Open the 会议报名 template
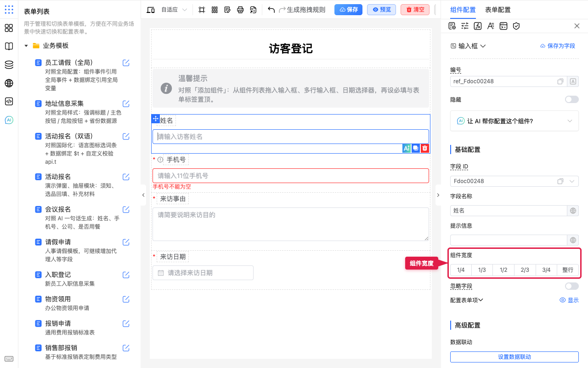Viewport: 588px width, 368px height. (x=58, y=209)
